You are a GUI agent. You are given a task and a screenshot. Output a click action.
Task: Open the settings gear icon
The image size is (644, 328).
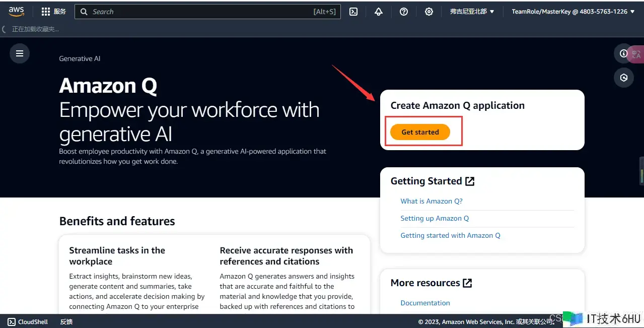[x=429, y=12]
